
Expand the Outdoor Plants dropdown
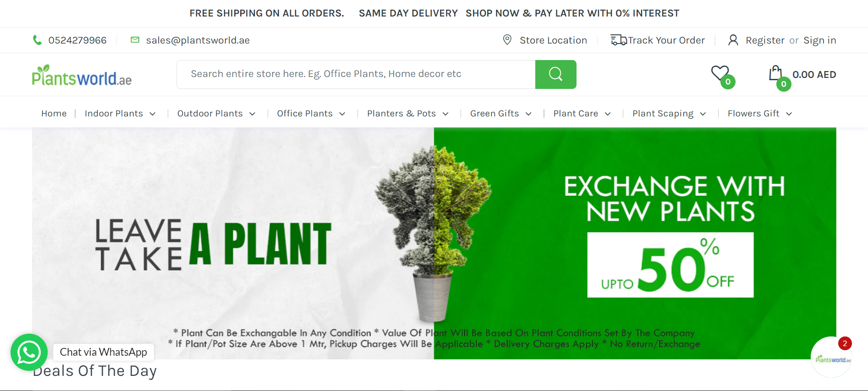click(252, 114)
